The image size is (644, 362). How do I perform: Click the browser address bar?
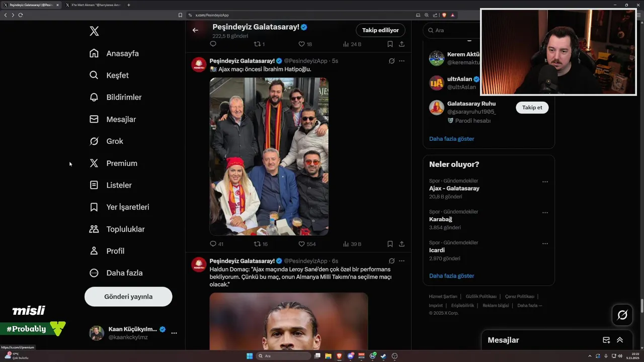pos(302,15)
